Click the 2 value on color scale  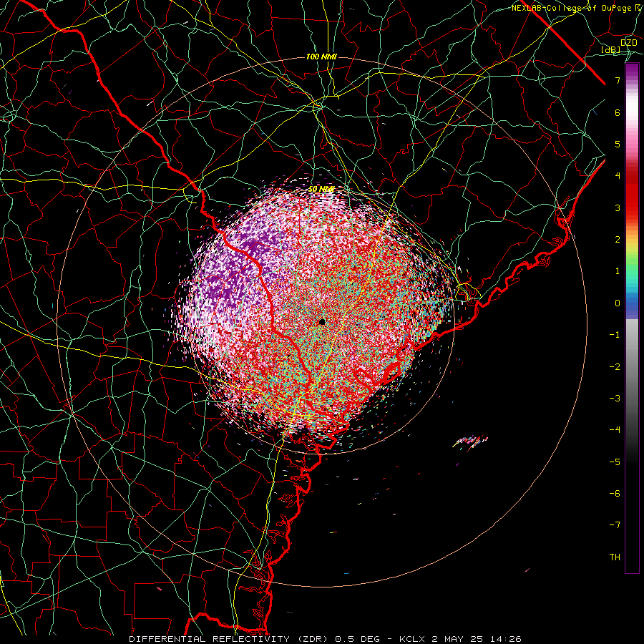tap(618, 240)
